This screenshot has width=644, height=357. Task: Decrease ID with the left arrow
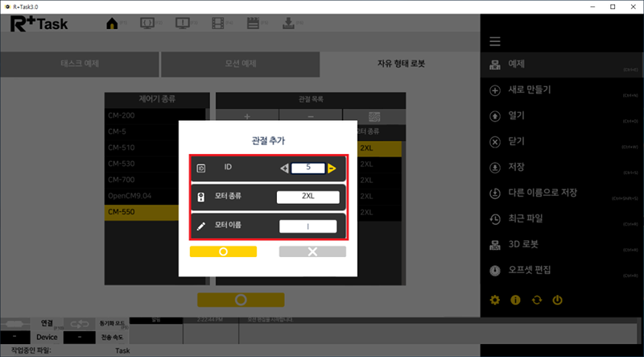coord(283,168)
